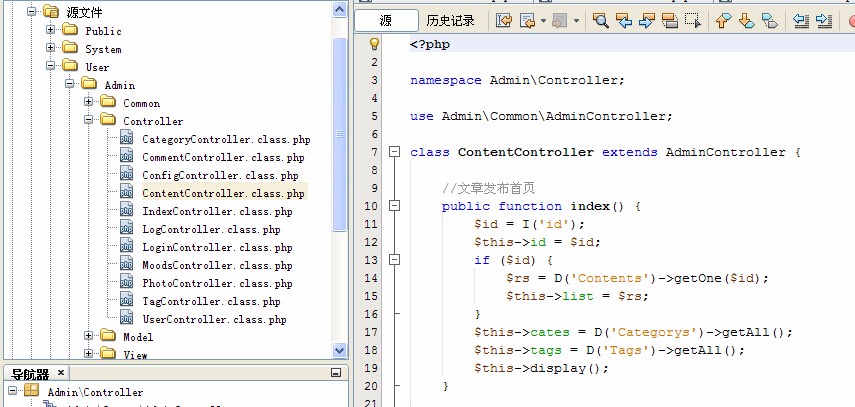
Task: Switch to the 源 source tab
Action: click(x=386, y=21)
